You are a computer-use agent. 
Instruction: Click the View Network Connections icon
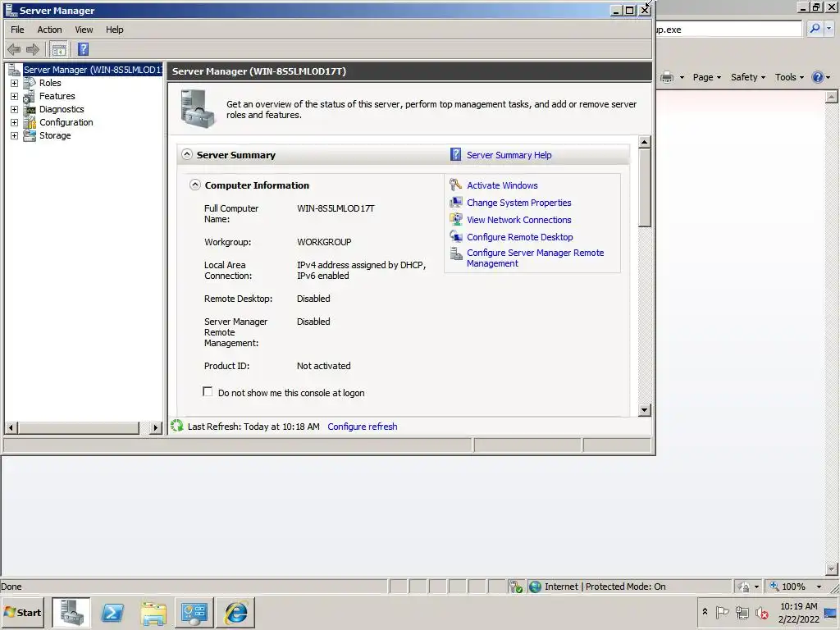456,219
